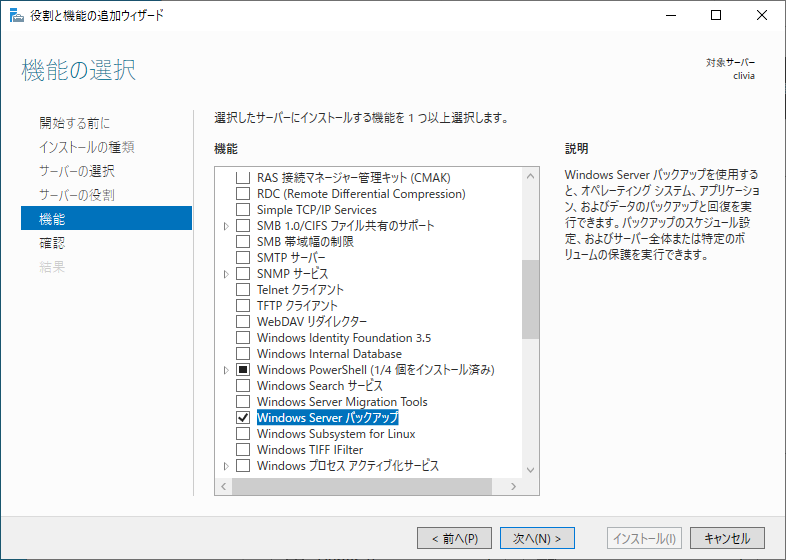The height and width of the screenshot is (560, 786).
Task: Select Windows Subsystem for Linux label
Action: coord(336,434)
